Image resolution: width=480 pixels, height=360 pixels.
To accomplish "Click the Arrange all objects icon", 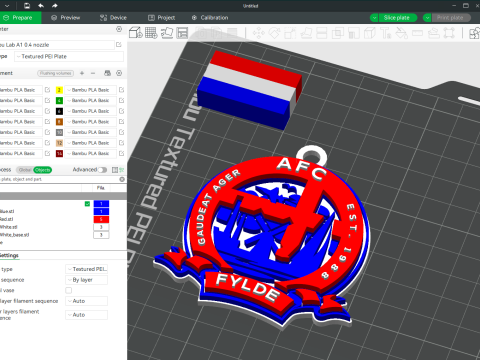I will pos(182,33).
